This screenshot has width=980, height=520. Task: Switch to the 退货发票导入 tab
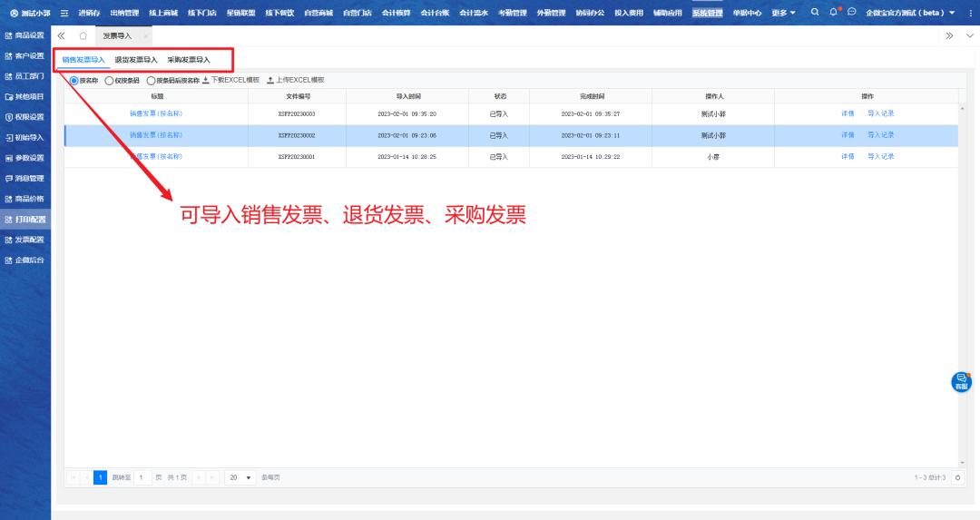click(x=136, y=60)
